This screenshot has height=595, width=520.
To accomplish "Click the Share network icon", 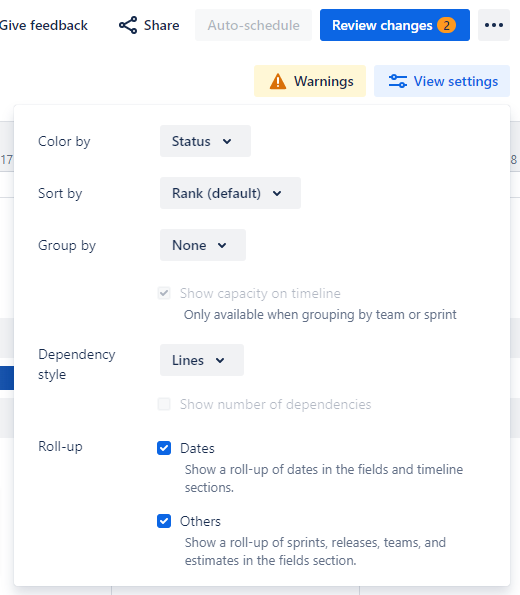I will (x=128, y=25).
